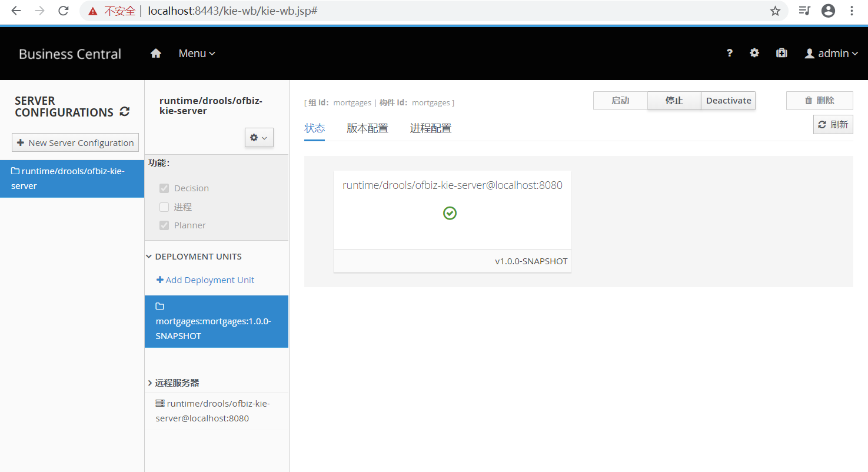The height and width of the screenshot is (472, 868).
Task: Click the 启动 button
Action: [x=620, y=101]
